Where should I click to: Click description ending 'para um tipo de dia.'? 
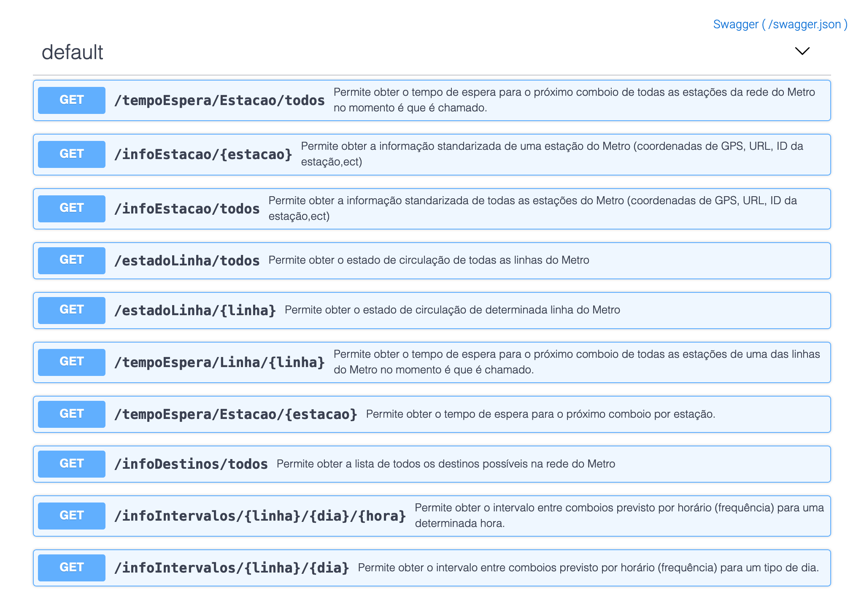588,567
